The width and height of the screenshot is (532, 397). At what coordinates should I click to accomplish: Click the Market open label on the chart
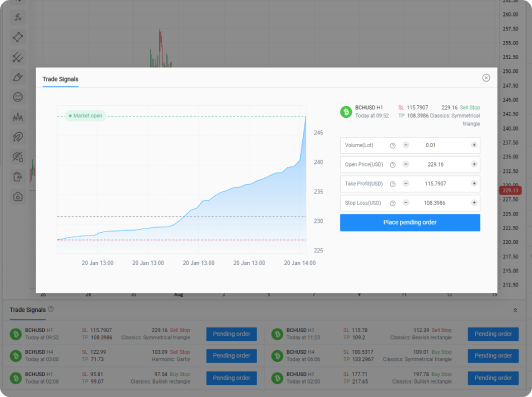[x=86, y=116]
